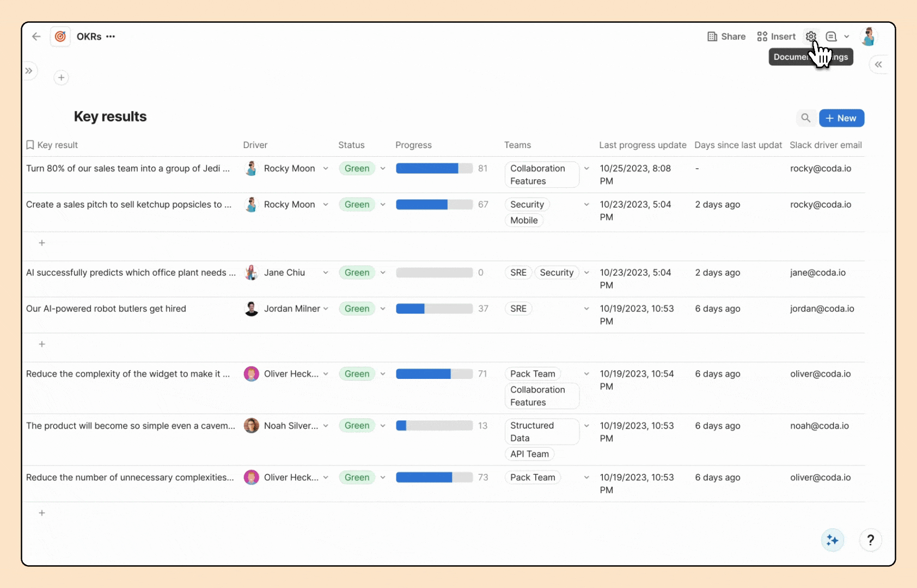Image resolution: width=917 pixels, height=588 pixels.
Task: Open the AI sparkle assistant
Action: pyautogui.click(x=832, y=540)
